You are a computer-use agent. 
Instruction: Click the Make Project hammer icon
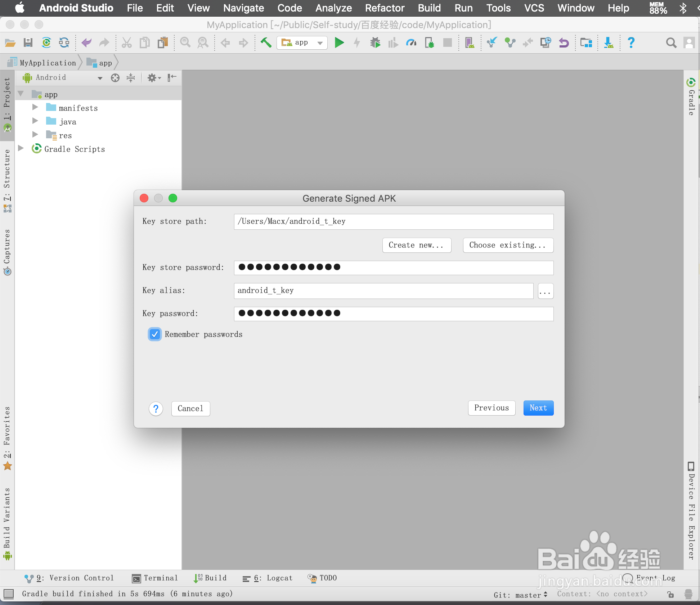point(266,43)
